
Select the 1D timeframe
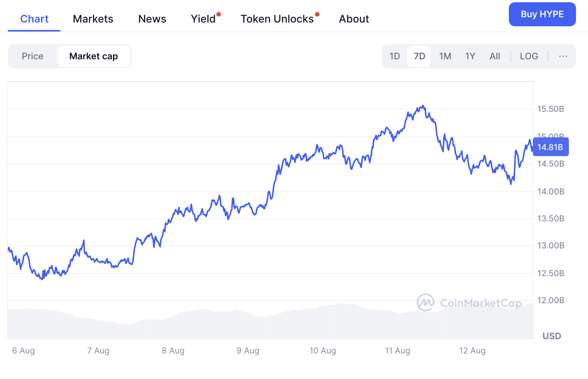(394, 56)
